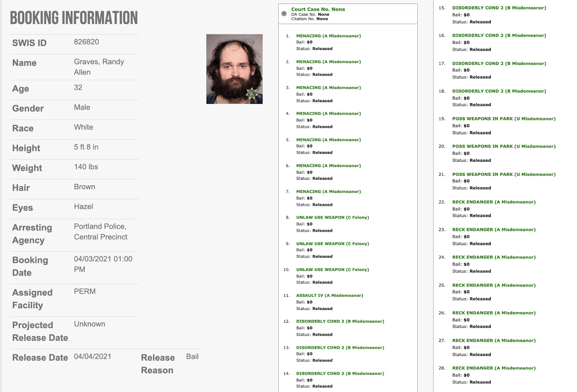577x392 pixels.
Task: Click the name Graves, Randy Allen
Action: point(99,67)
